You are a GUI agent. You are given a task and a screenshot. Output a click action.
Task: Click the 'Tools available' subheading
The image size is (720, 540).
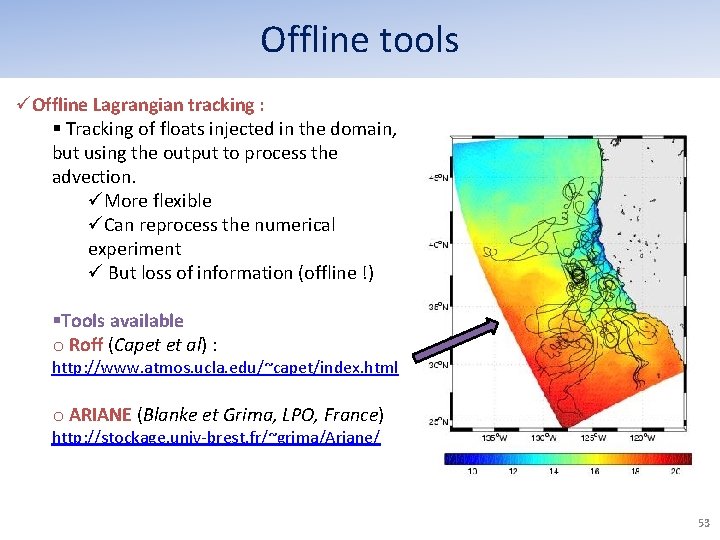click(122, 321)
